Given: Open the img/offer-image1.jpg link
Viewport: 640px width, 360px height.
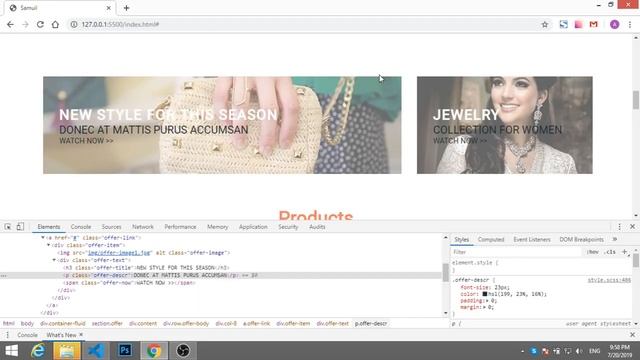Looking at the screenshot, I should pyautogui.click(x=119, y=253).
